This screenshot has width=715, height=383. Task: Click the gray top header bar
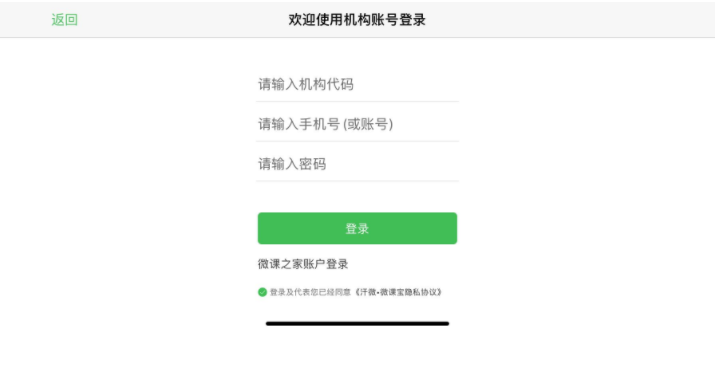coord(358,20)
